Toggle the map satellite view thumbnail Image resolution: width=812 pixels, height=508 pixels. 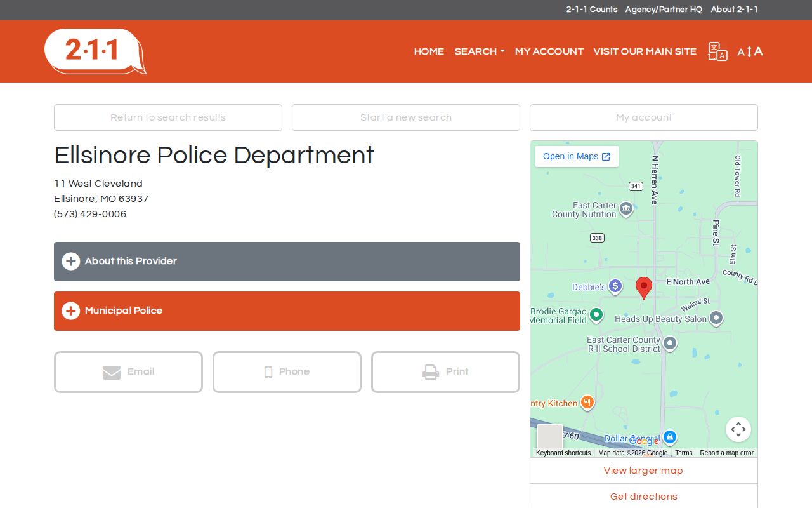(x=550, y=438)
